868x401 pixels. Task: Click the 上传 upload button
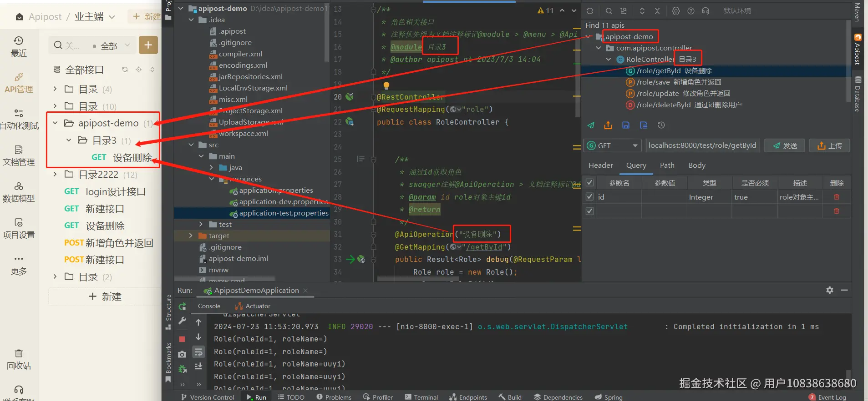[829, 145]
